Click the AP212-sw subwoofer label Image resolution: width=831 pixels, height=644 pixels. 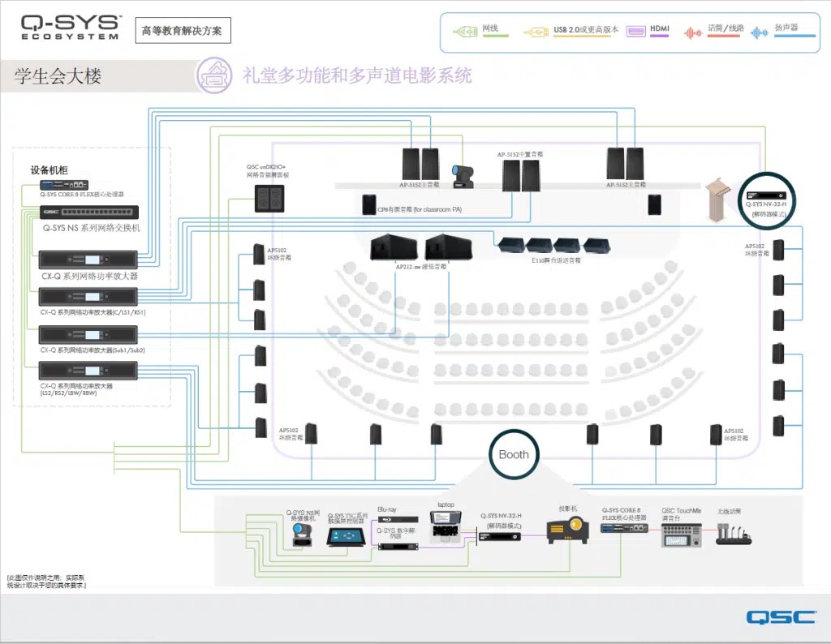pyautogui.click(x=421, y=266)
